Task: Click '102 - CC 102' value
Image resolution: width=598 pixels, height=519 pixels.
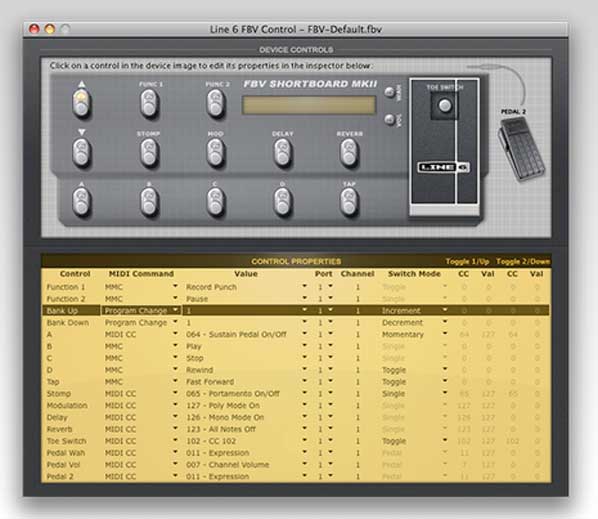Action: pos(211,441)
